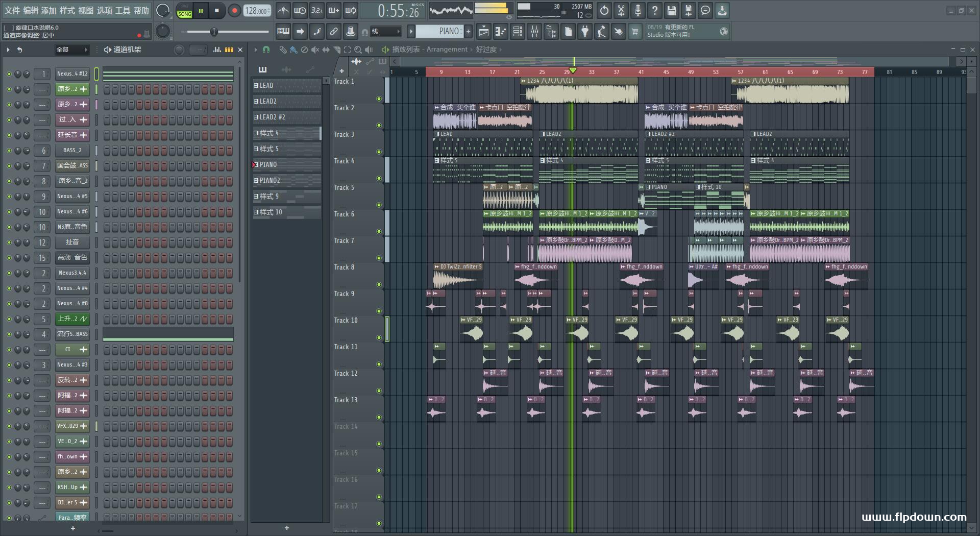This screenshot has width=980, height=536.
Task: Open the 编辑 menu
Action: click(x=31, y=10)
